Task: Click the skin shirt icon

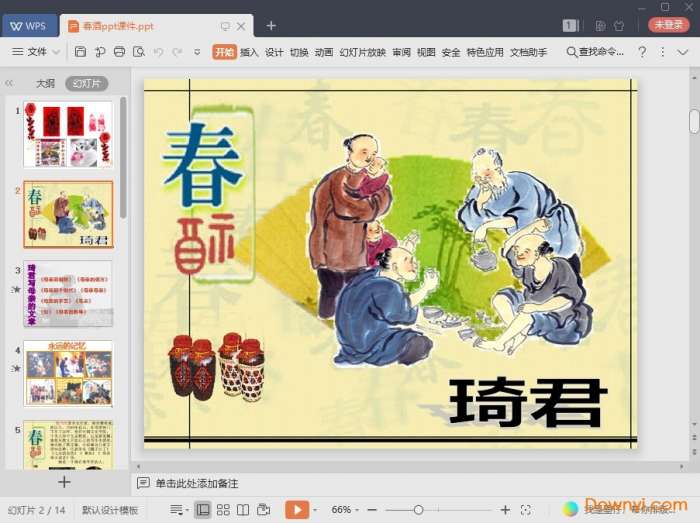Action: (619, 26)
